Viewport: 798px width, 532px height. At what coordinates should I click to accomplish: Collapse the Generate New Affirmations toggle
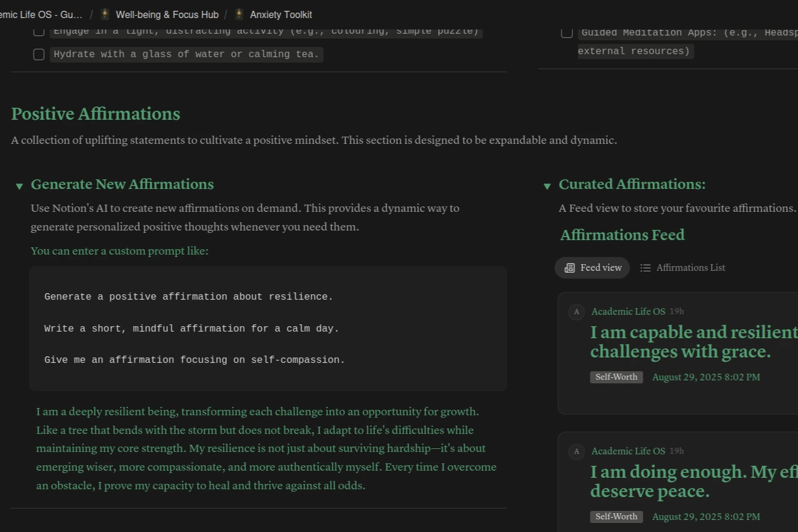coord(19,186)
